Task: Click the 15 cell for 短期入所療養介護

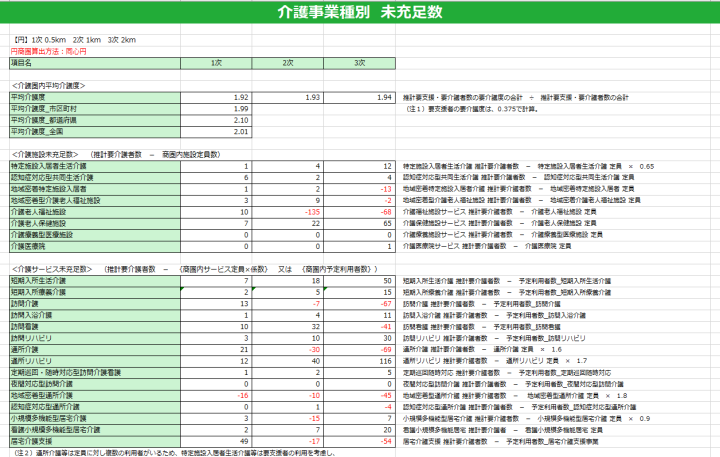Action: pos(360,292)
